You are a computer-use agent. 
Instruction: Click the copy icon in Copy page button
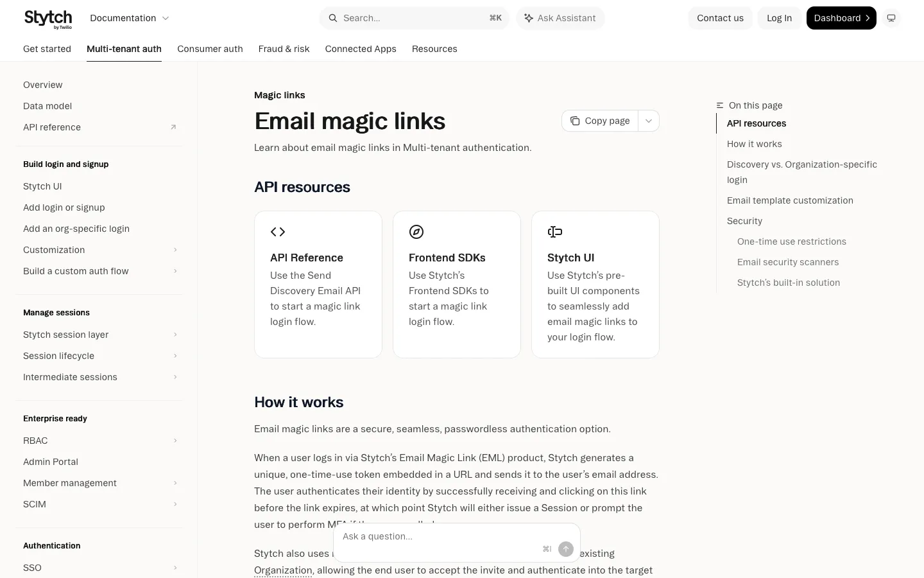[x=575, y=121]
